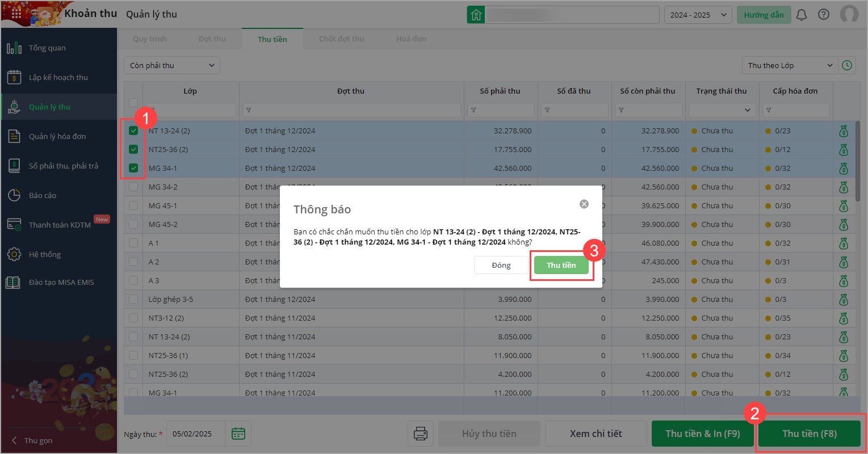
Task: Check the Lớp ghép 3-5 row checkbox
Action: 133,300
